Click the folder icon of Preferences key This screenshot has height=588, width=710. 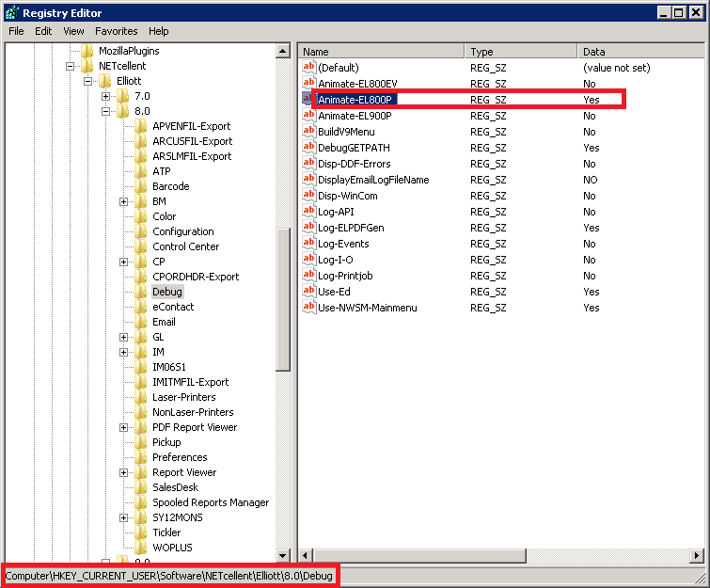coord(141,457)
